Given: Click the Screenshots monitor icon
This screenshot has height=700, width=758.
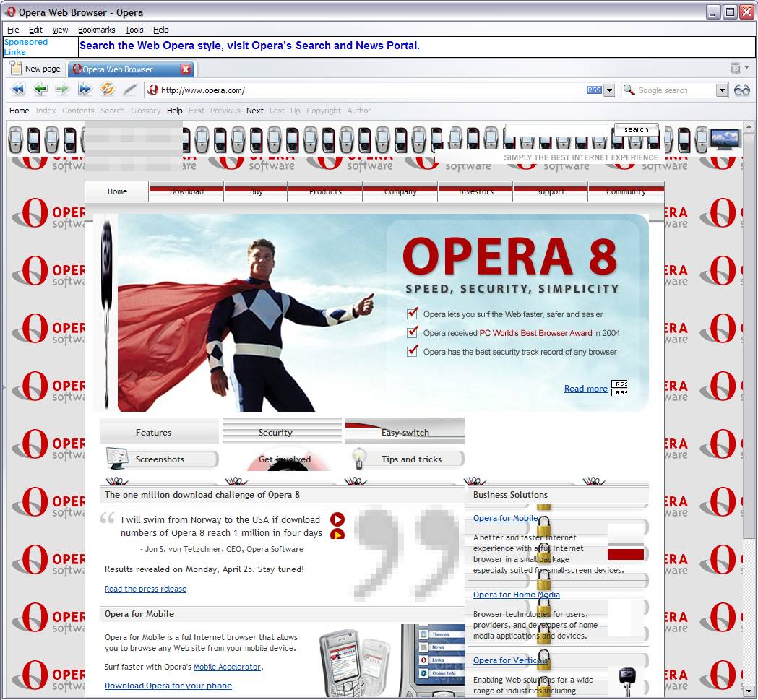Looking at the screenshot, I should pyautogui.click(x=116, y=458).
